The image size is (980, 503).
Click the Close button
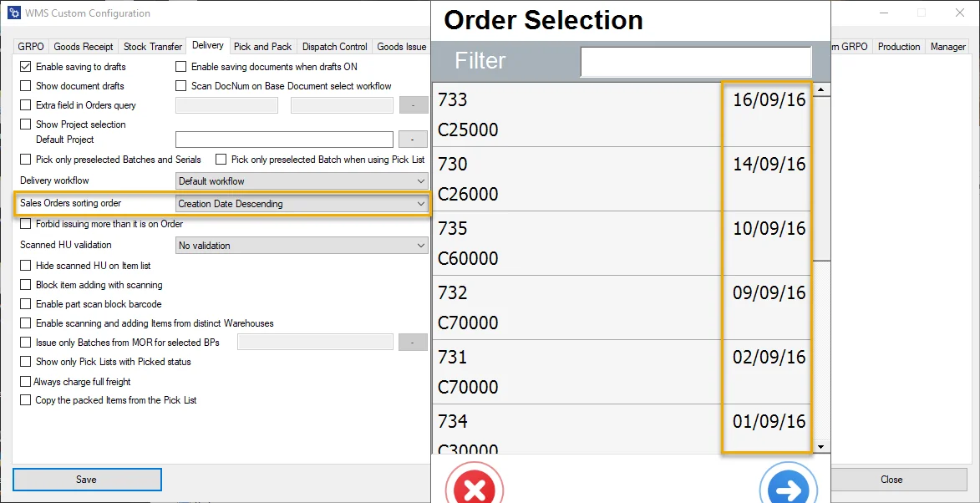(891, 480)
